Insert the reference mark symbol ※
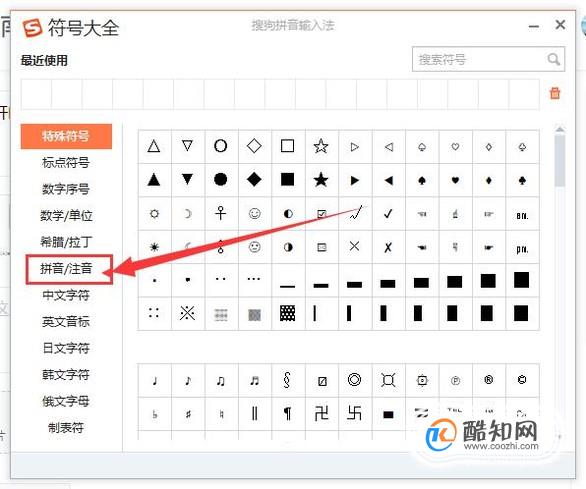The height and width of the screenshot is (489, 586). click(187, 313)
